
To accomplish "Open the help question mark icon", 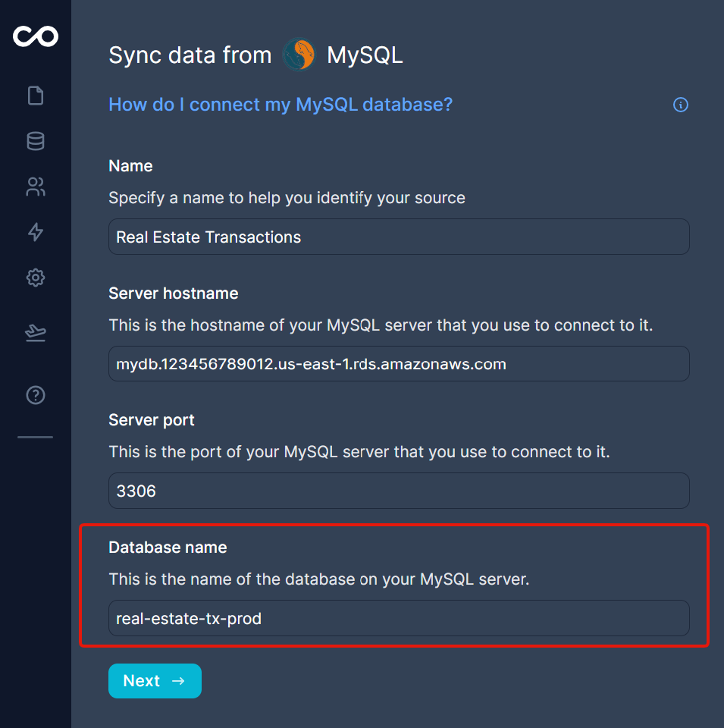I will 36,394.
